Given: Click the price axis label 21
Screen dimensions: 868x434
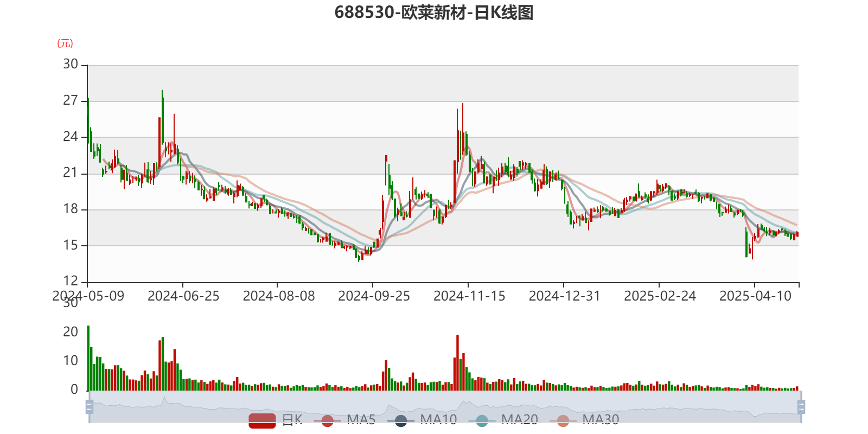Looking at the screenshot, I should pyautogui.click(x=71, y=173).
